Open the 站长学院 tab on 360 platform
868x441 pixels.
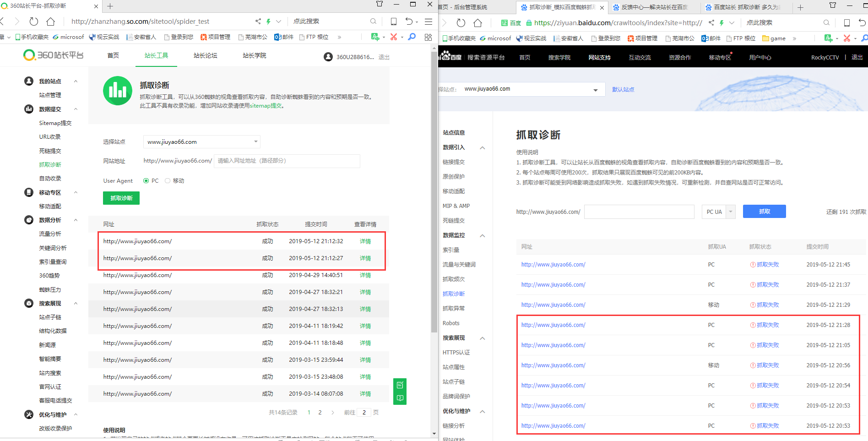255,55
